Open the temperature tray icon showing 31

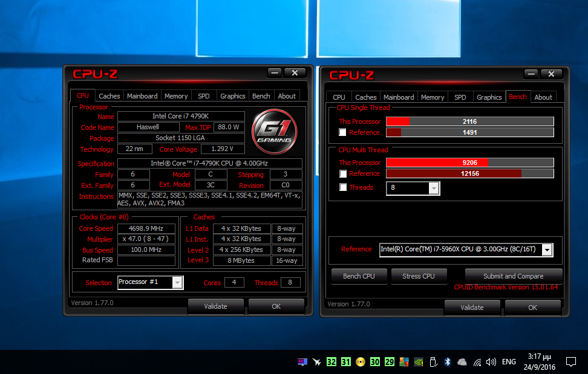346,362
